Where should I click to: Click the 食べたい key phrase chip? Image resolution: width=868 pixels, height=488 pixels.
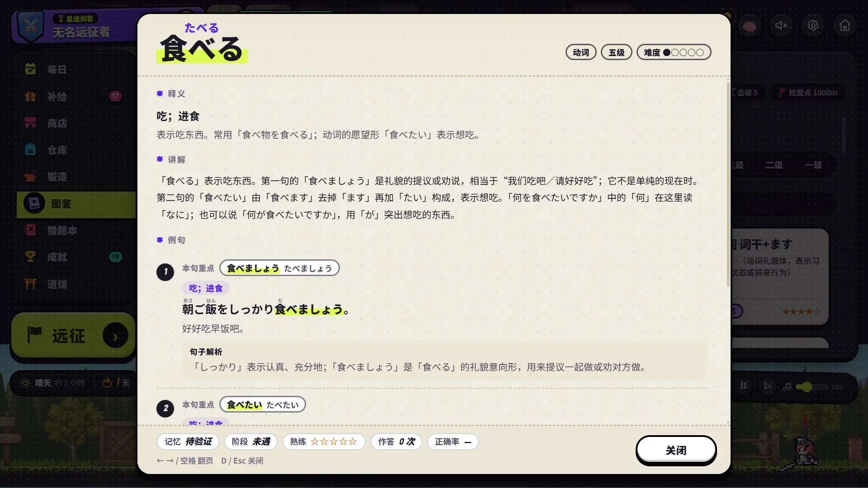[x=263, y=404]
